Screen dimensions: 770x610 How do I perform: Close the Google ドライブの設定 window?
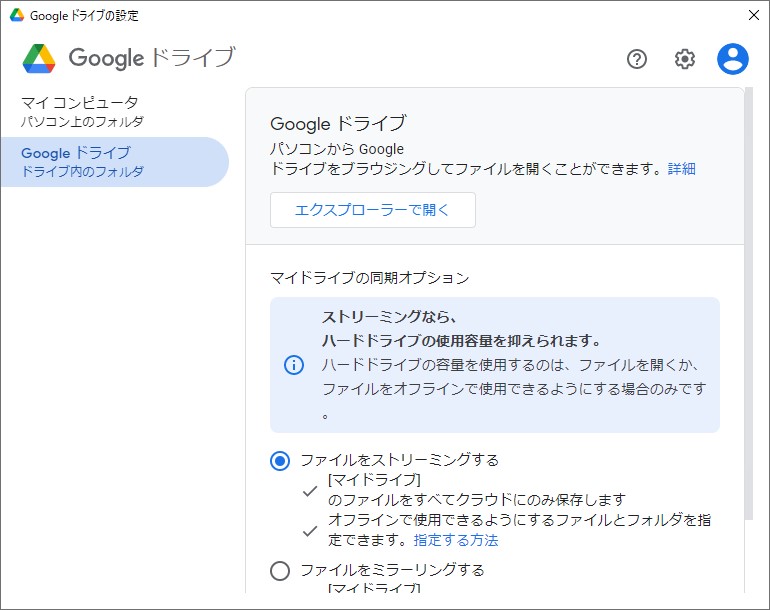coord(754,15)
